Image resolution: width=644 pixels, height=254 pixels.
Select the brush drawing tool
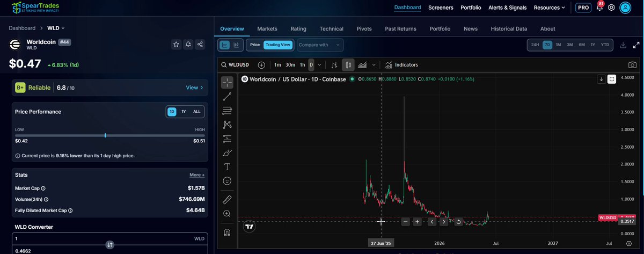tap(227, 153)
